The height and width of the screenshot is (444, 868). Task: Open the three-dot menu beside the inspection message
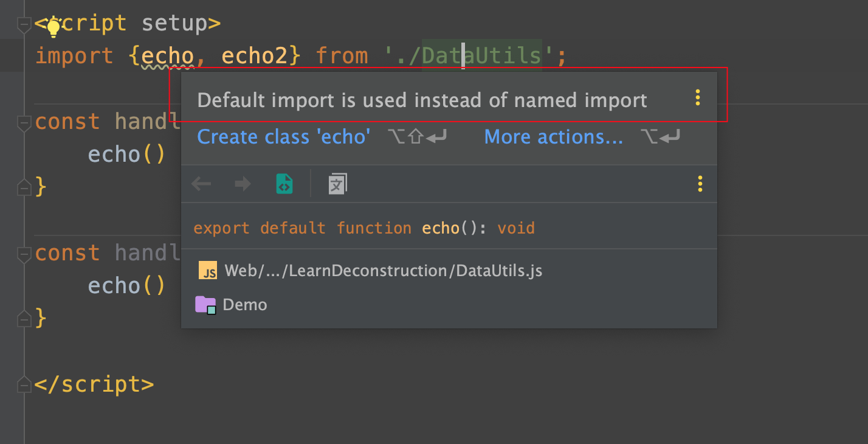(698, 98)
